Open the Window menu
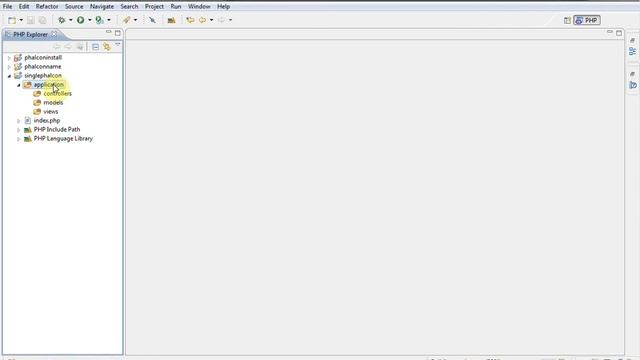The image size is (640, 360). click(x=199, y=7)
